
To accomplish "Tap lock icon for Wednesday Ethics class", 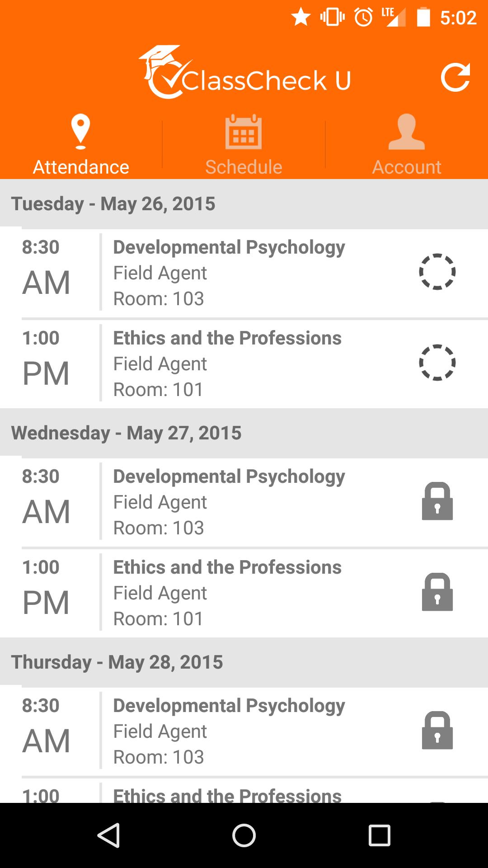I will coord(437,592).
